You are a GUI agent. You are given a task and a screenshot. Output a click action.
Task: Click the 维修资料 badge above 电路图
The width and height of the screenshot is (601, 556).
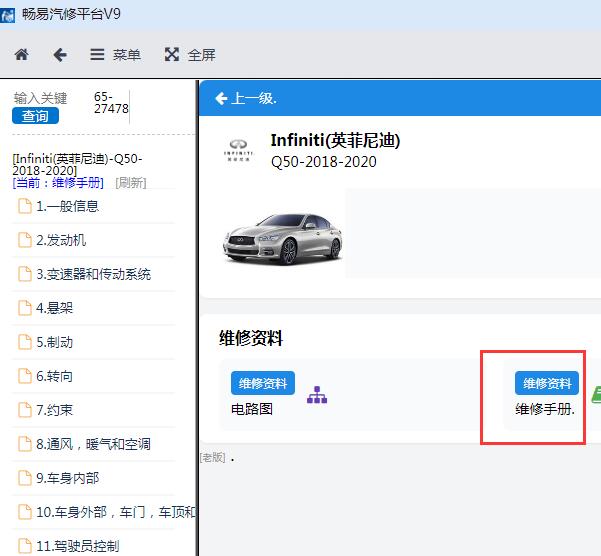[263, 383]
